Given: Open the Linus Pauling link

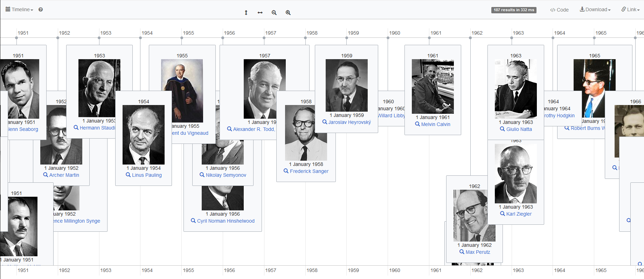Looking at the screenshot, I should [147, 175].
